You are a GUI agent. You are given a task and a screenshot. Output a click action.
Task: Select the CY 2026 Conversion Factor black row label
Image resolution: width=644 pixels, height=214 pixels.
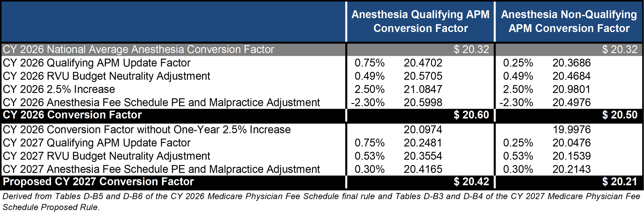(72, 115)
